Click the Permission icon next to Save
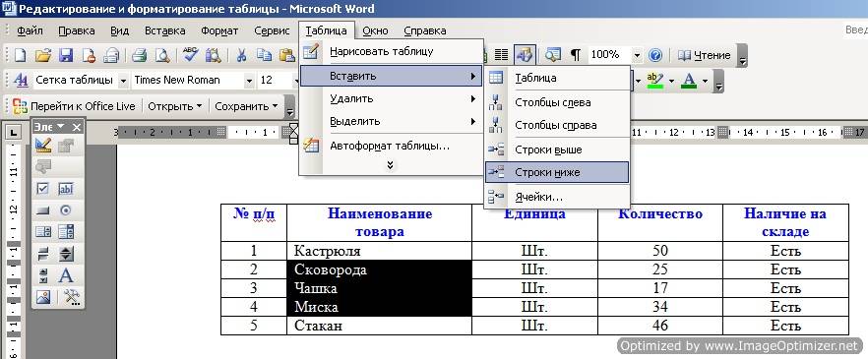This screenshot has height=359, width=868. 89,55
